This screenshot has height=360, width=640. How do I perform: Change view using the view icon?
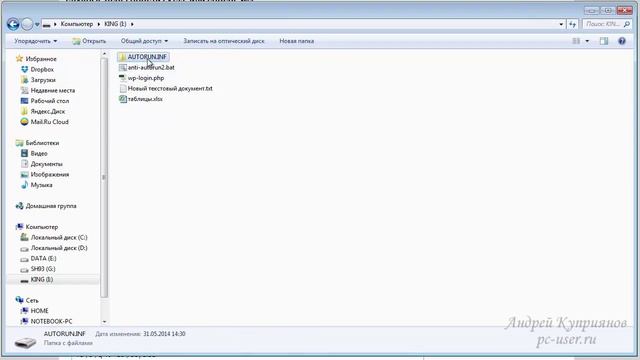(x=576, y=41)
